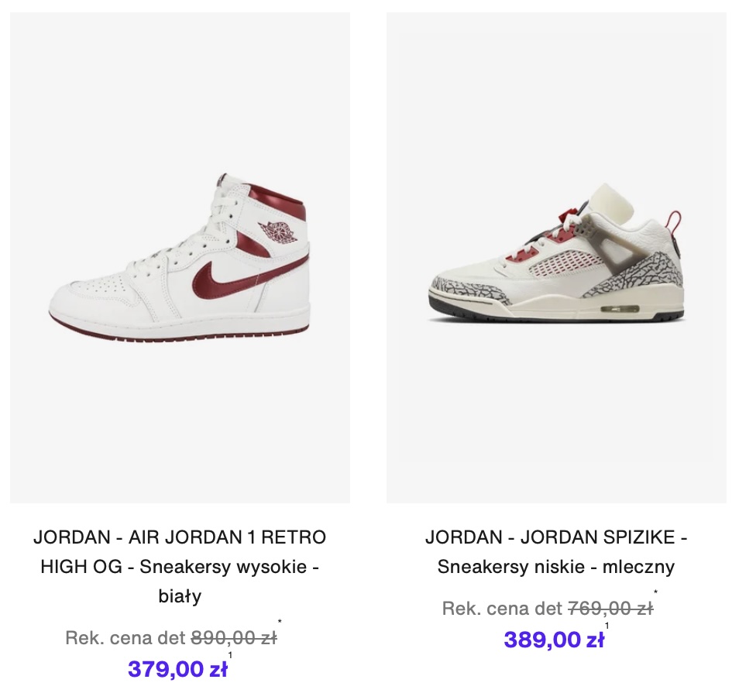Image resolution: width=739 pixels, height=700 pixels.
Task: Click the superscript 1 footnote next to 379,00 zł
Action: (230, 655)
